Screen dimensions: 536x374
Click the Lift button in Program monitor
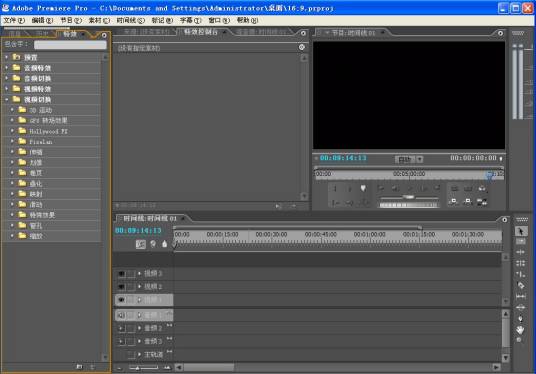pyautogui.click(x=454, y=189)
